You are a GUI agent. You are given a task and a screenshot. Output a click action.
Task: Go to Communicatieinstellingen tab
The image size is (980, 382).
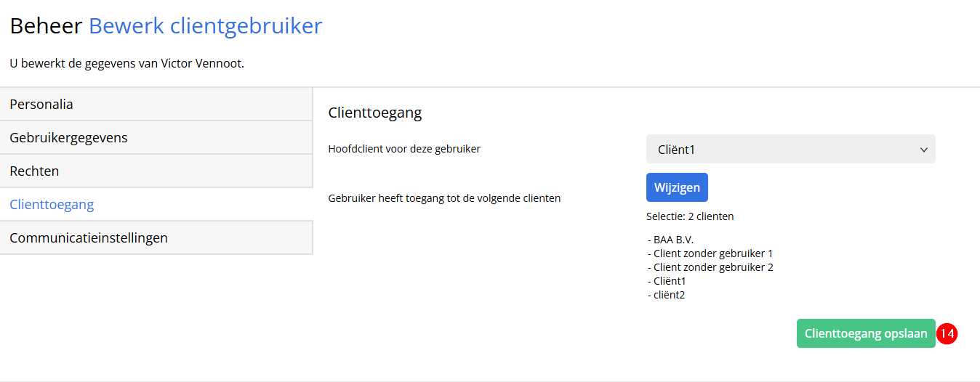tap(156, 237)
